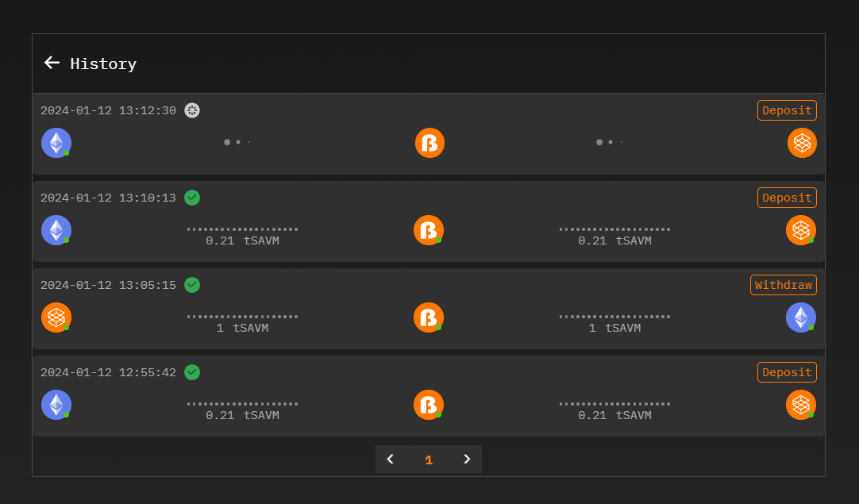Click the Ethereum icon in the 13:12:30 row
The height and width of the screenshot is (504, 859).
pyautogui.click(x=56, y=143)
